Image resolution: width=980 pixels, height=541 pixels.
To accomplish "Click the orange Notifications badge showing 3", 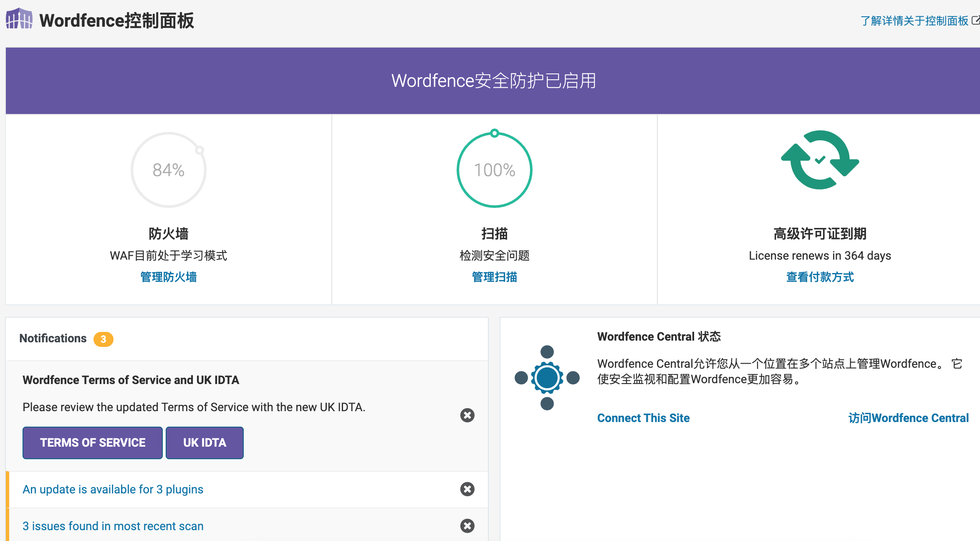I will click(103, 339).
